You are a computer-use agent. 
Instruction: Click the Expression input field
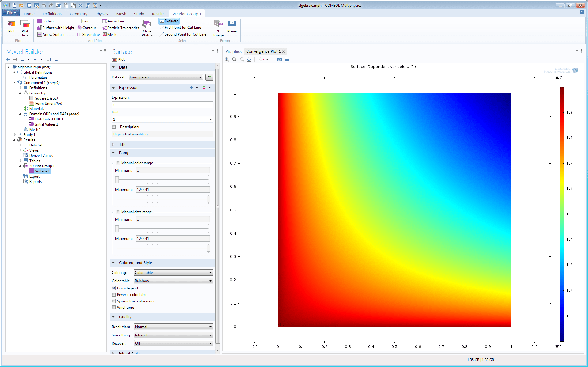[162, 105]
